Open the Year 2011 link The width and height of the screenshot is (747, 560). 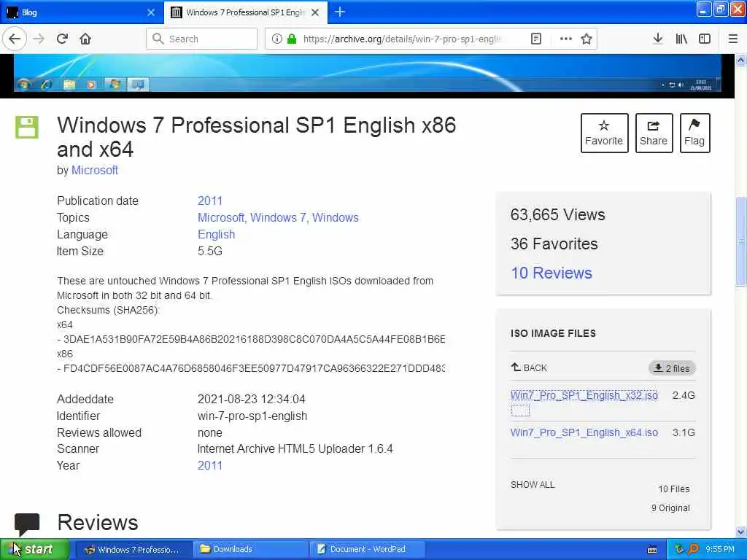[209, 465]
